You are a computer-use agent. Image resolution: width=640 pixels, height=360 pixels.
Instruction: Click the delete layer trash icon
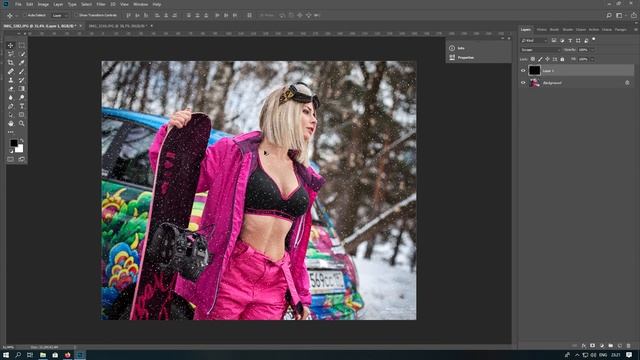629,346
